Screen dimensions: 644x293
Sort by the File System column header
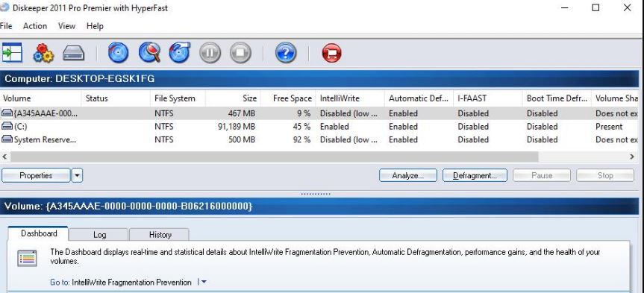coord(178,98)
